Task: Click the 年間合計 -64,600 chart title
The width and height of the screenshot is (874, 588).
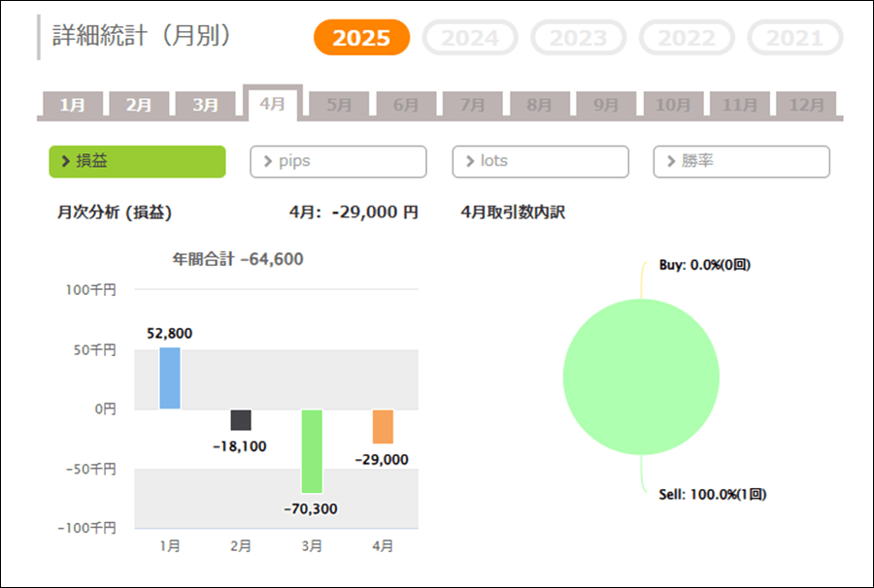Action: point(238,259)
